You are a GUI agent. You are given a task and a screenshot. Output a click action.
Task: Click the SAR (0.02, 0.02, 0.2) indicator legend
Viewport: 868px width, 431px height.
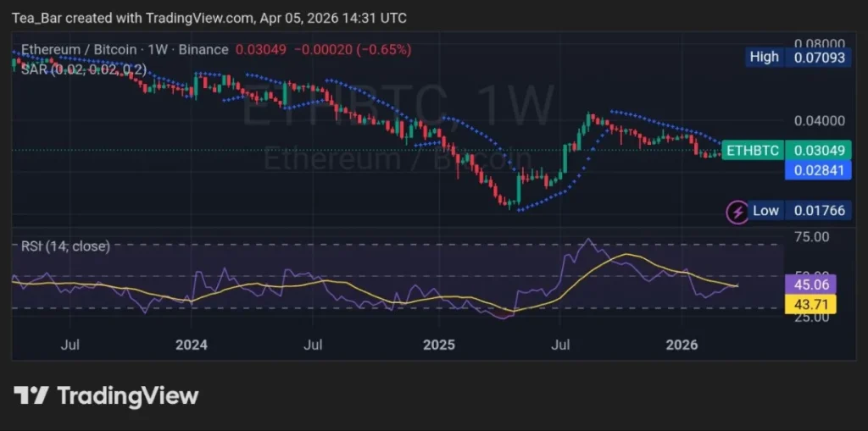coord(84,69)
